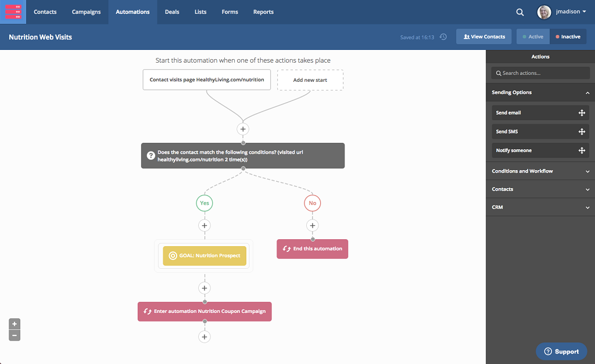Go to the Campaigns tab

pyautogui.click(x=86, y=12)
